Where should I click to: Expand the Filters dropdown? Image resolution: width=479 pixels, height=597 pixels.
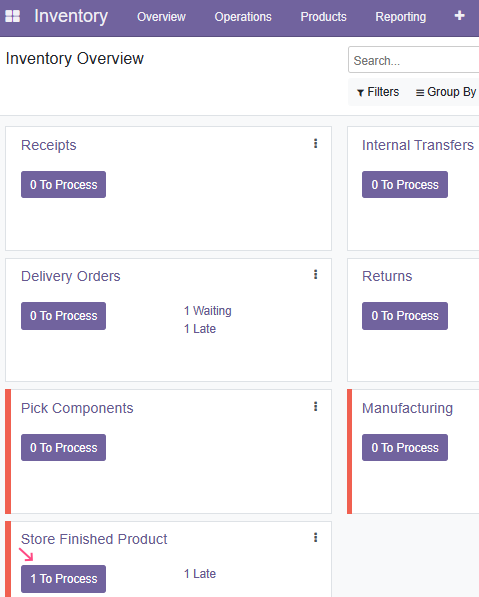click(378, 92)
